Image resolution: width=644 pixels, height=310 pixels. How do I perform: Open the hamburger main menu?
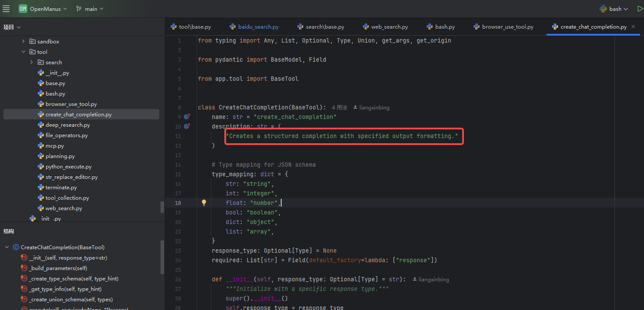[6, 9]
